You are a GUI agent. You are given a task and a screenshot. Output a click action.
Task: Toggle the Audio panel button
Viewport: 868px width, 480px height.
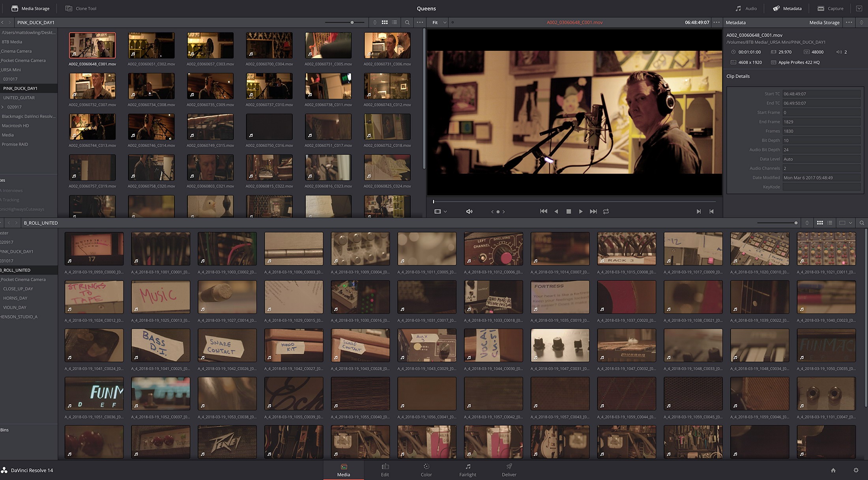[x=746, y=8]
